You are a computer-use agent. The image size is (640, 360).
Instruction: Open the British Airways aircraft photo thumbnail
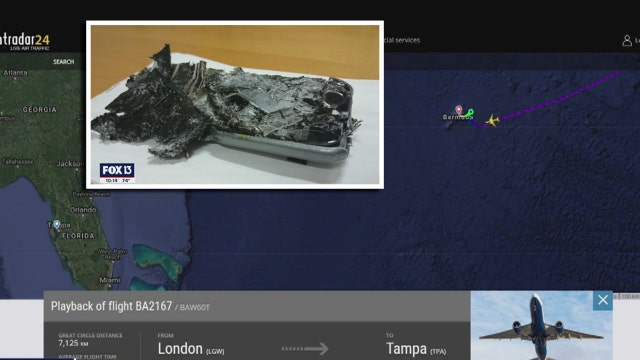coord(542,325)
